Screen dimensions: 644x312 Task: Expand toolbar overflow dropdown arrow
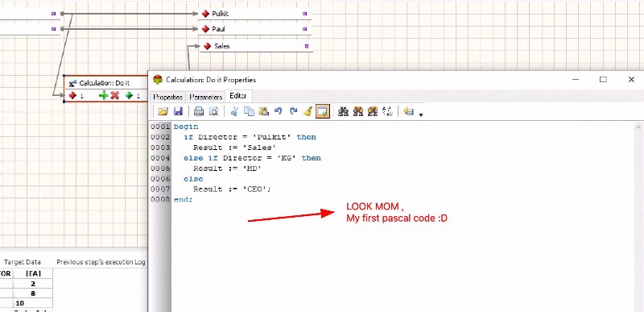[x=421, y=114]
